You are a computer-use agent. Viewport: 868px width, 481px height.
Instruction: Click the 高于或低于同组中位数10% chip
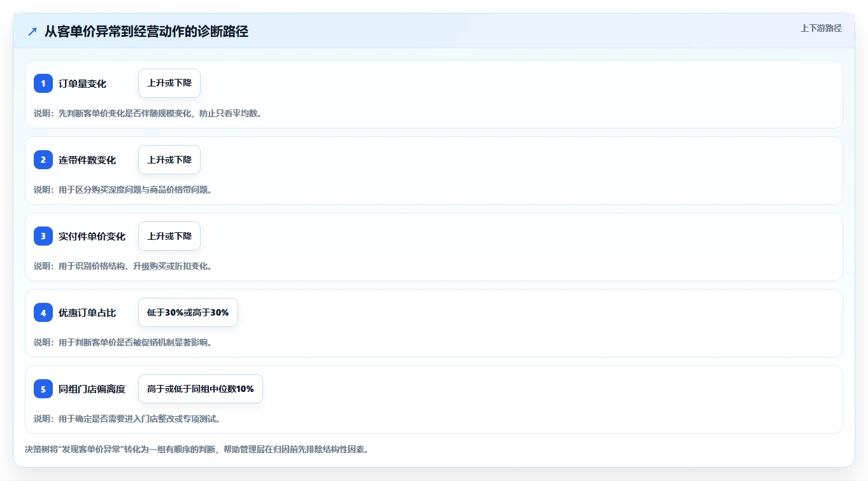(x=201, y=389)
